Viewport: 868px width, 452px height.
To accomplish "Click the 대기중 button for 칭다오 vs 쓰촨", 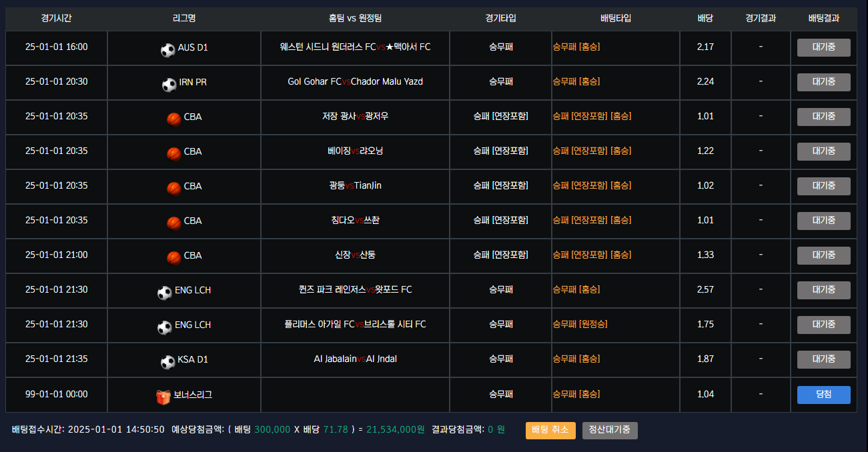I will [x=824, y=221].
